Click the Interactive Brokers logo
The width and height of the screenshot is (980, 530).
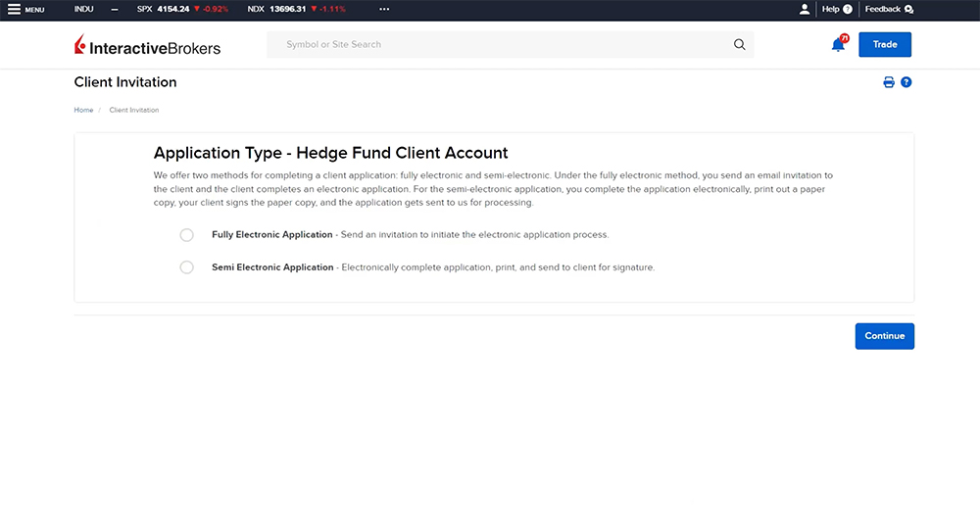pos(148,46)
